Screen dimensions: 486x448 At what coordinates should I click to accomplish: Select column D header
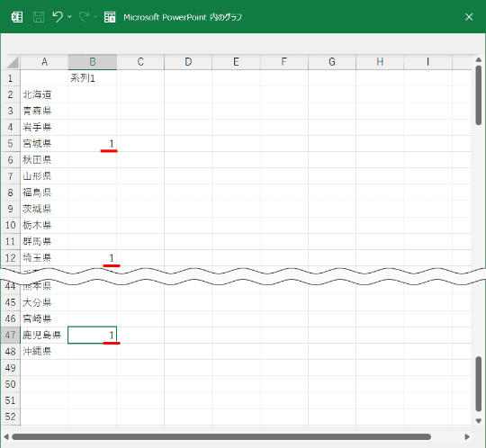click(x=188, y=62)
